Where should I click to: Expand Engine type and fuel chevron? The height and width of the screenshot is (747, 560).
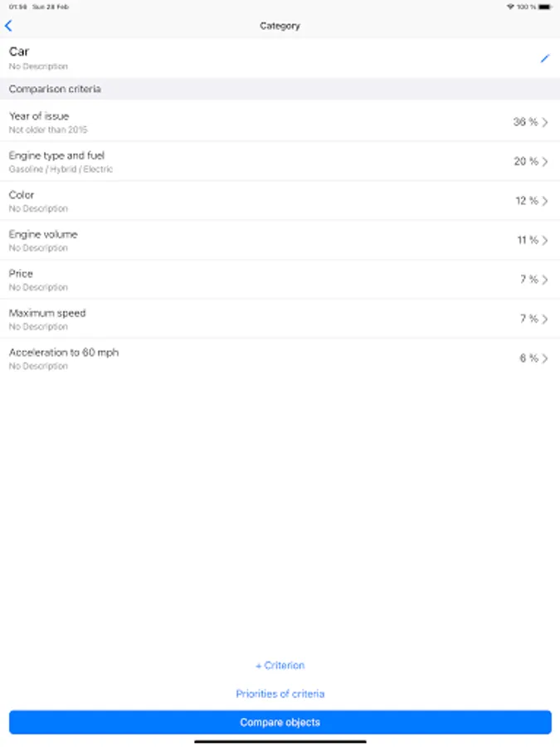pos(545,162)
